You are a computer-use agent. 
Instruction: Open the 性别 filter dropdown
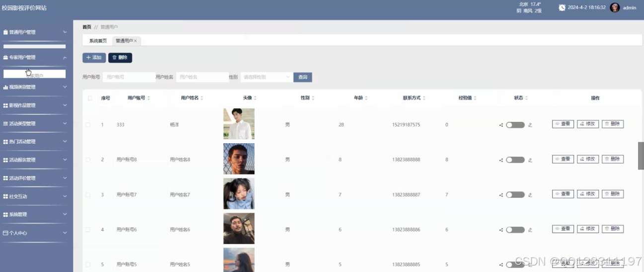tap(266, 77)
